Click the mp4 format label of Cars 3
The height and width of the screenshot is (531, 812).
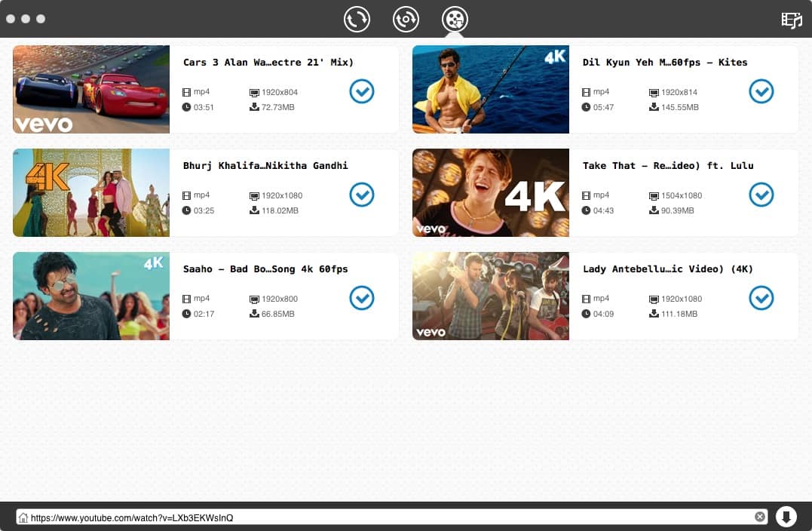(201, 92)
